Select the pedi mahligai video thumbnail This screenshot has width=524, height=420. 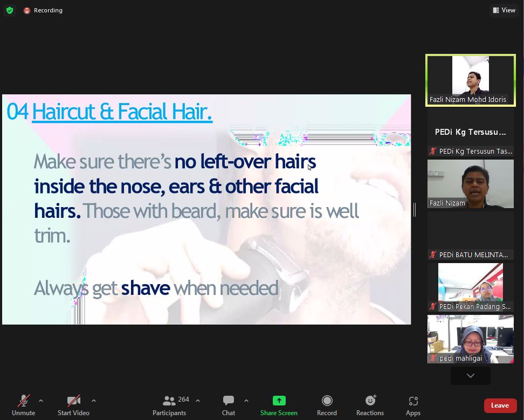(470, 339)
